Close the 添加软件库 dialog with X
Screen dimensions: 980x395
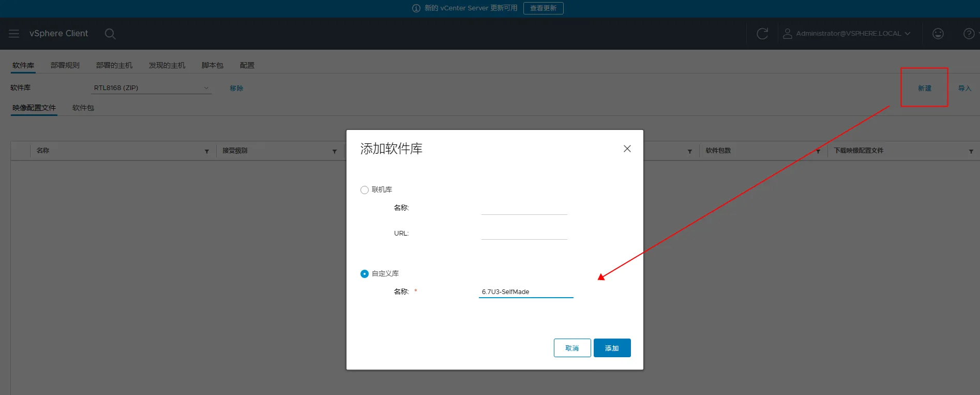click(627, 149)
